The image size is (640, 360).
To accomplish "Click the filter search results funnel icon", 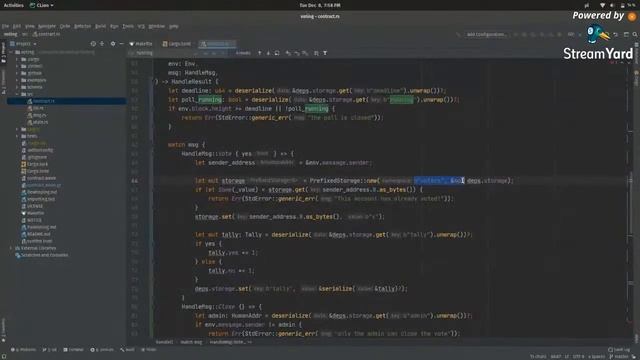I will (x=325, y=53).
